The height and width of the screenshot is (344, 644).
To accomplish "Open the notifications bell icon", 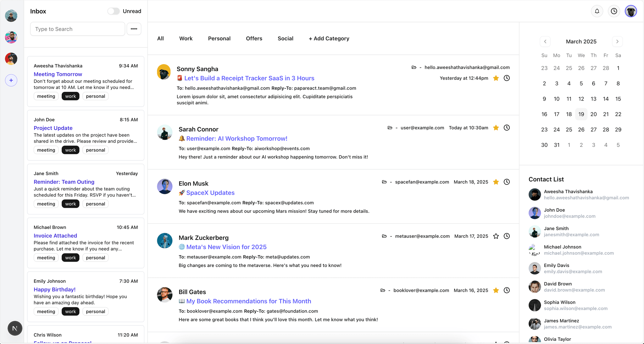I will click(597, 11).
